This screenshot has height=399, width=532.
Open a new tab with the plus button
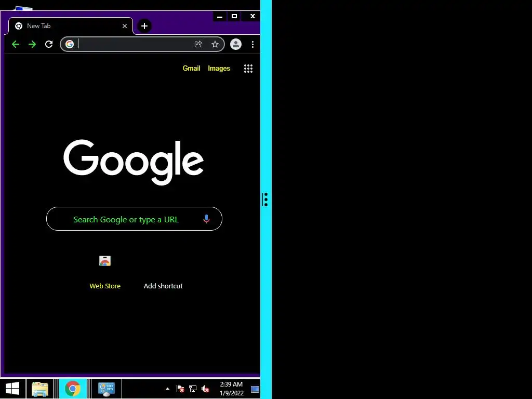pos(144,26)
